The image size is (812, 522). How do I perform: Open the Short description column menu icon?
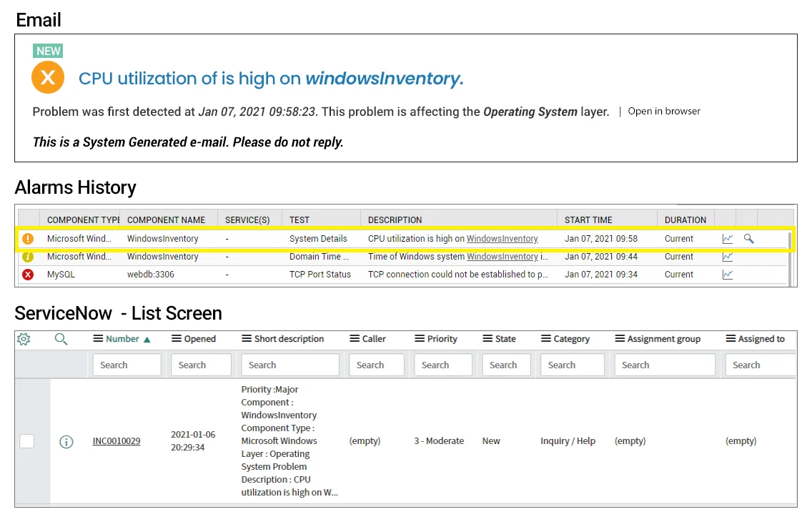[x=247, y=339]
